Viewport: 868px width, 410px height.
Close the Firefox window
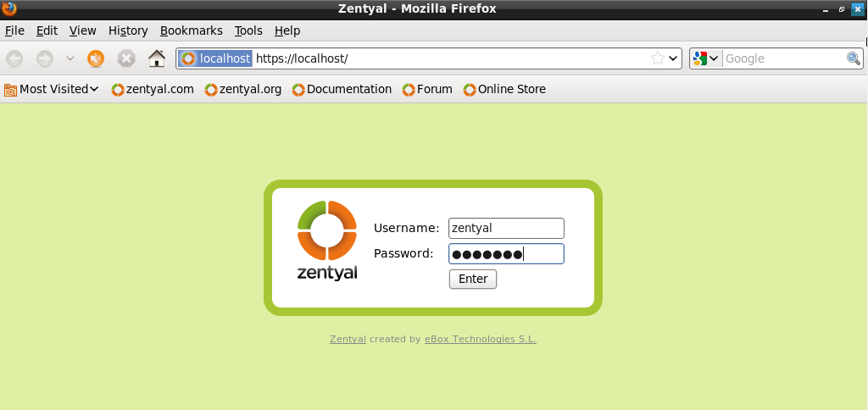coord(858,9)
